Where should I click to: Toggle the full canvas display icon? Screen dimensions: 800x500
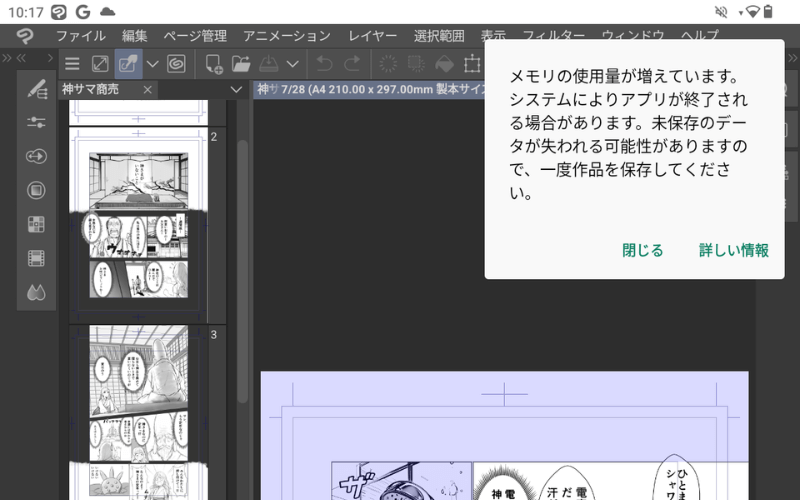coord(100,64)
